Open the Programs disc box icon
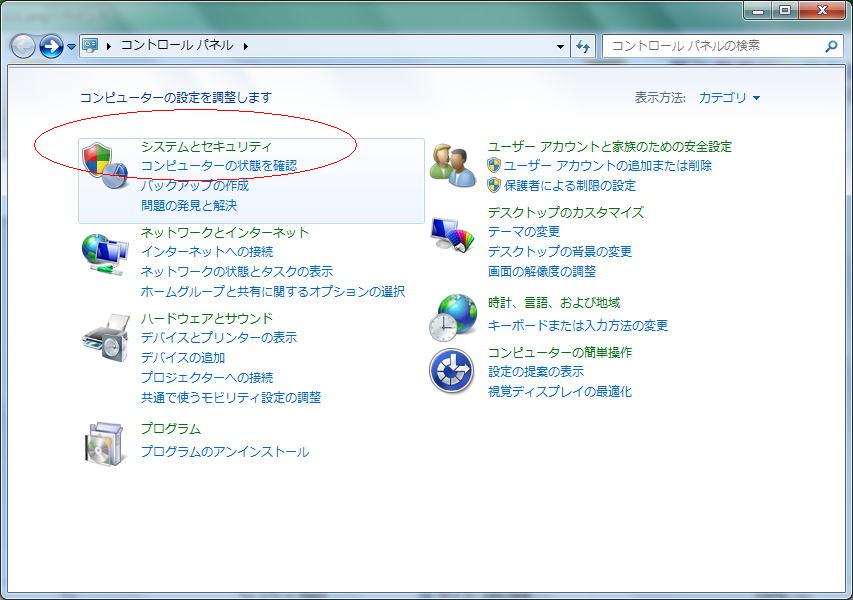 tap(104, 444)
